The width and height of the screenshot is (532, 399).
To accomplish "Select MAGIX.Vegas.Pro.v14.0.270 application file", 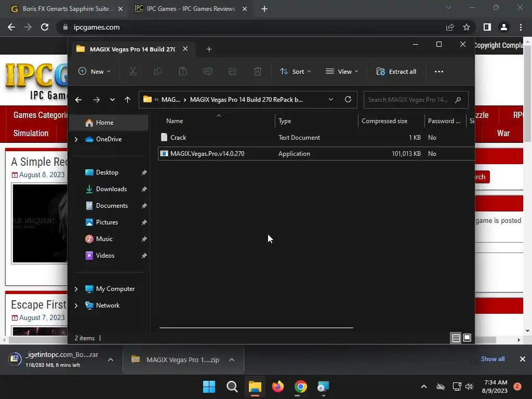I will [x=316, y=154].
